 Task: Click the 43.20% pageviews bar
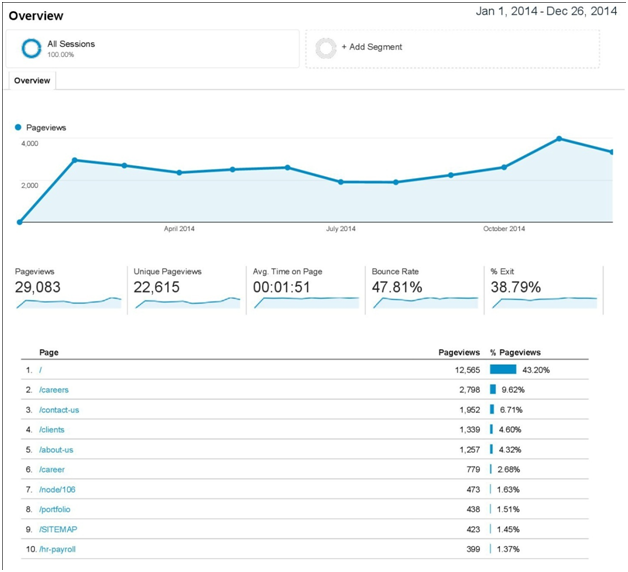tap(503, 369)
